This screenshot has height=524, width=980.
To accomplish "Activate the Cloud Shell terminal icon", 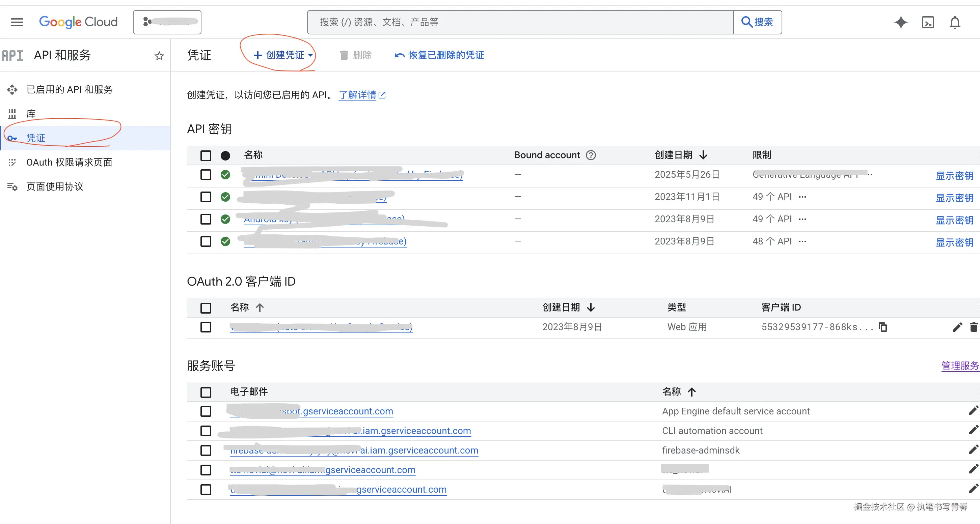I will click(x=928, y=22).
